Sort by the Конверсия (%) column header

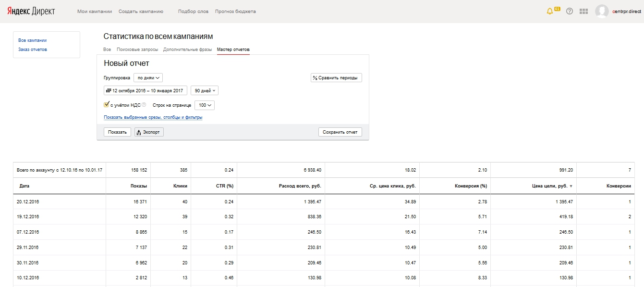(x=471, y=186)
